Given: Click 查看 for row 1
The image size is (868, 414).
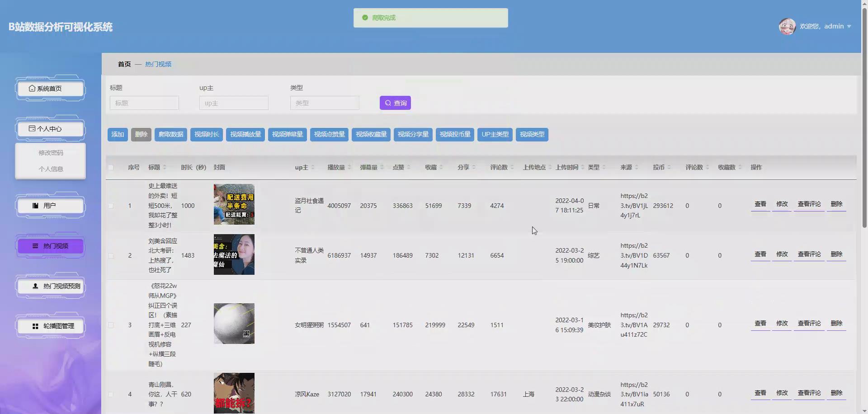Looking at the screenshot, I should coord(760,204).
